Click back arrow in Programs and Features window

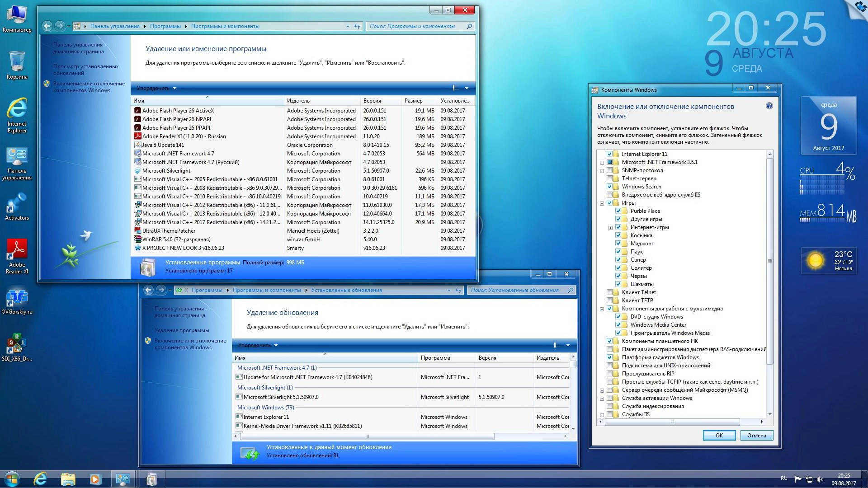point(47,26)
